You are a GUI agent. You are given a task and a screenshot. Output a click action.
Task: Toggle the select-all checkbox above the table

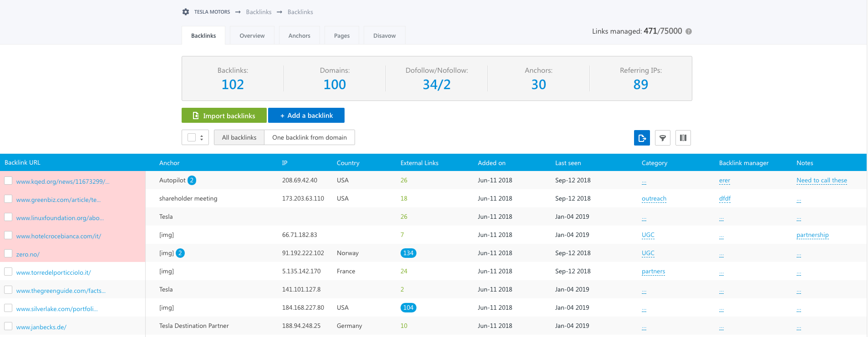coord(192,137)
